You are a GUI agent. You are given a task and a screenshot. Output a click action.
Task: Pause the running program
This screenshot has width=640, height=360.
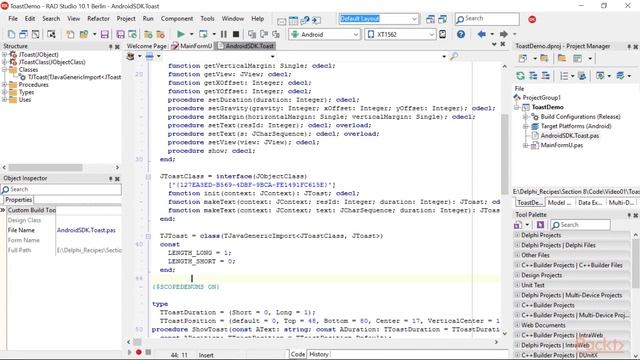(x=224, y=34)
